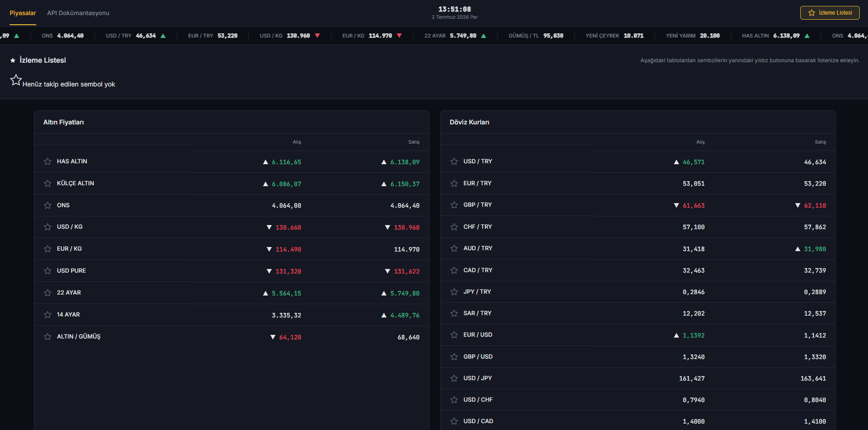868x430 pixels.
Task: Add ONS to the watchlist via star
Action: pyautogui.click(x=48, y=205)
